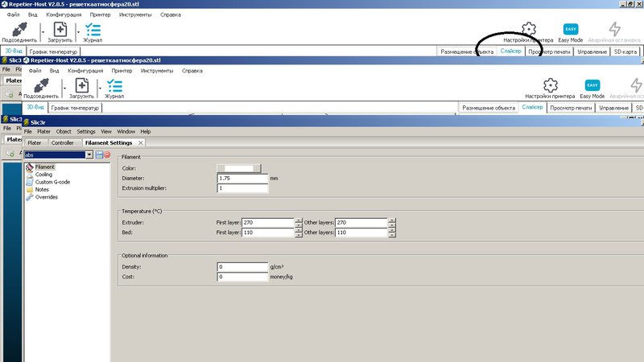Open Slic3r Settings menu
This screenshot has height=362, width=644.
pos(85,131)
